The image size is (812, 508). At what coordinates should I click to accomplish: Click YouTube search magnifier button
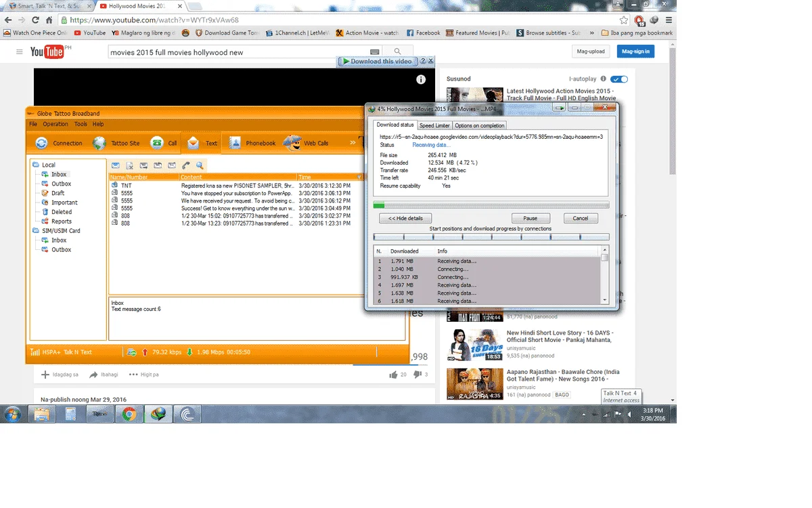[x=398, y=51]
